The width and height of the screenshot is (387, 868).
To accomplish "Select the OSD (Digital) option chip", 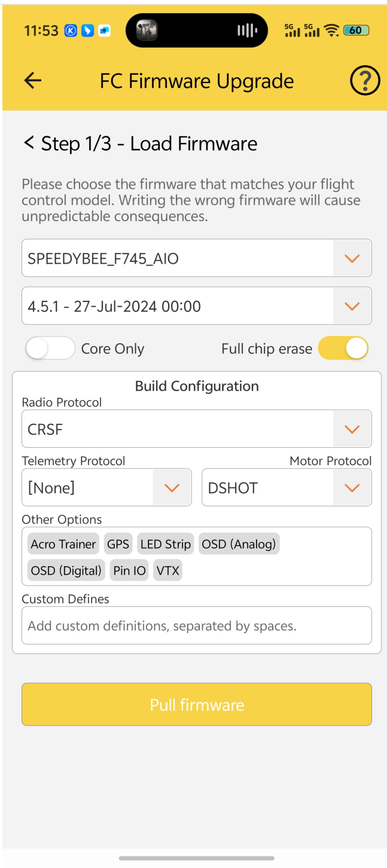I will (x=66, y=570).
